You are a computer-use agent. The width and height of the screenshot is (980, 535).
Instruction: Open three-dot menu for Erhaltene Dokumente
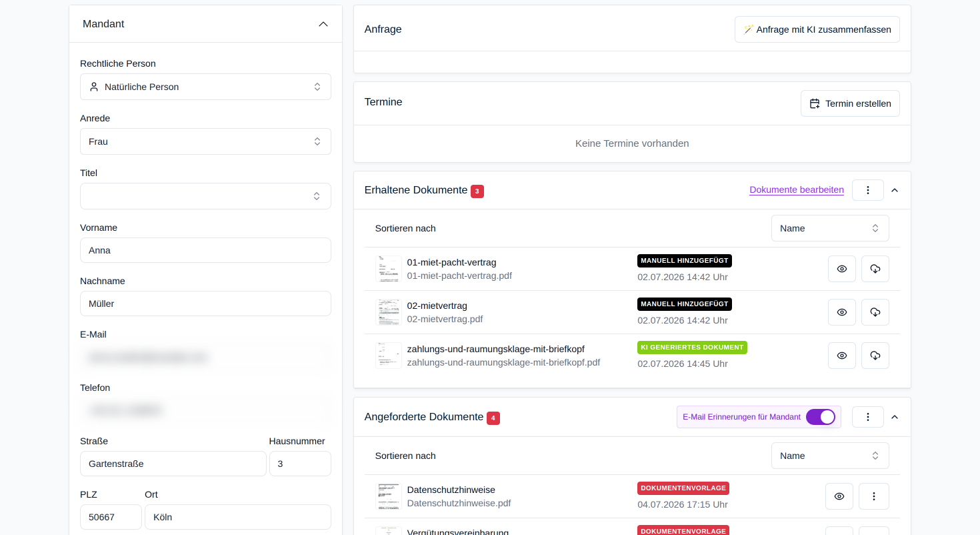point(868,190)
